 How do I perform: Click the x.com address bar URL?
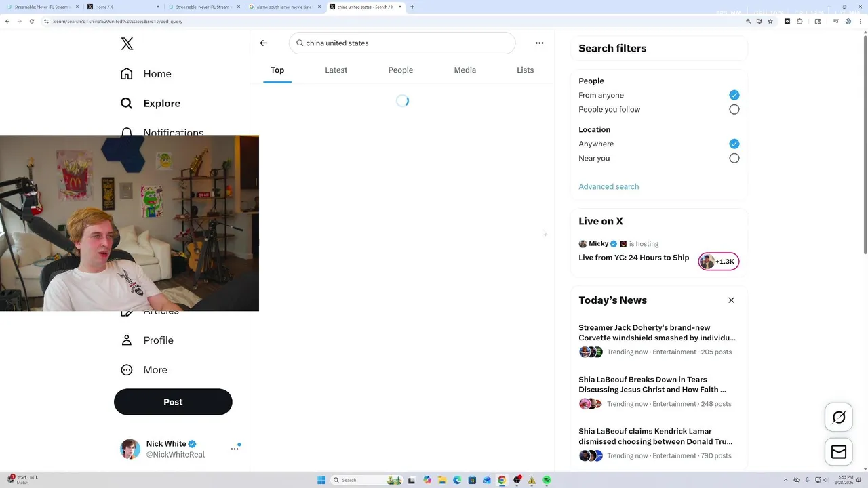coord(118,21)
